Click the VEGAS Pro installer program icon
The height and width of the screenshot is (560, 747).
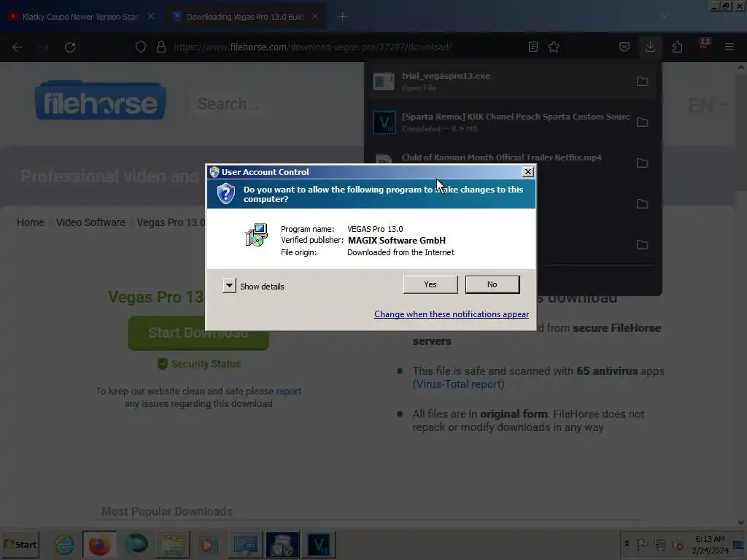(x=256, y=235)
